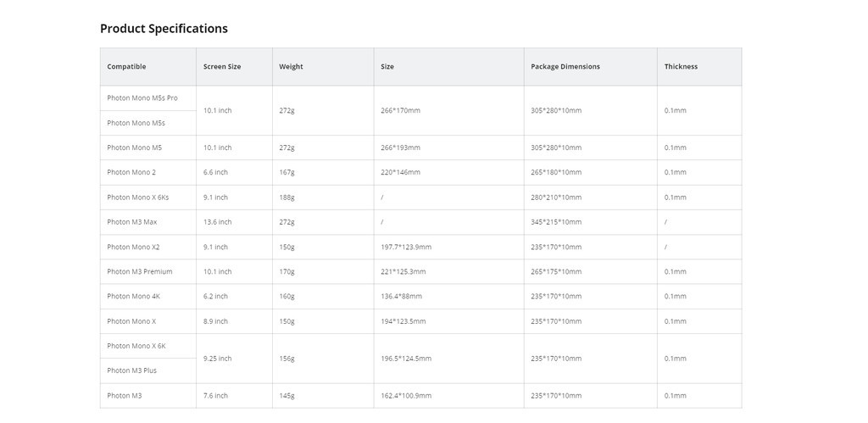Click the Compatible column header
The height and width of the screenshot is (423, 868).
147,66
